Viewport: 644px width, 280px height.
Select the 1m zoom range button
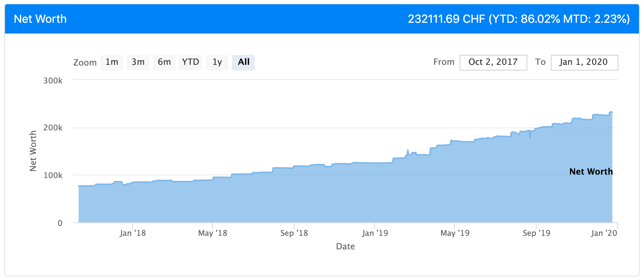pyautogui.click(x=112, y=62)
